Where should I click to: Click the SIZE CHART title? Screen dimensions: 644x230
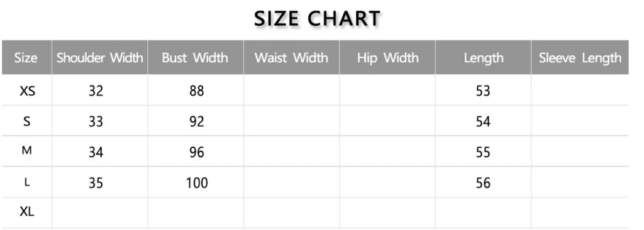click(x=317, y=18)
